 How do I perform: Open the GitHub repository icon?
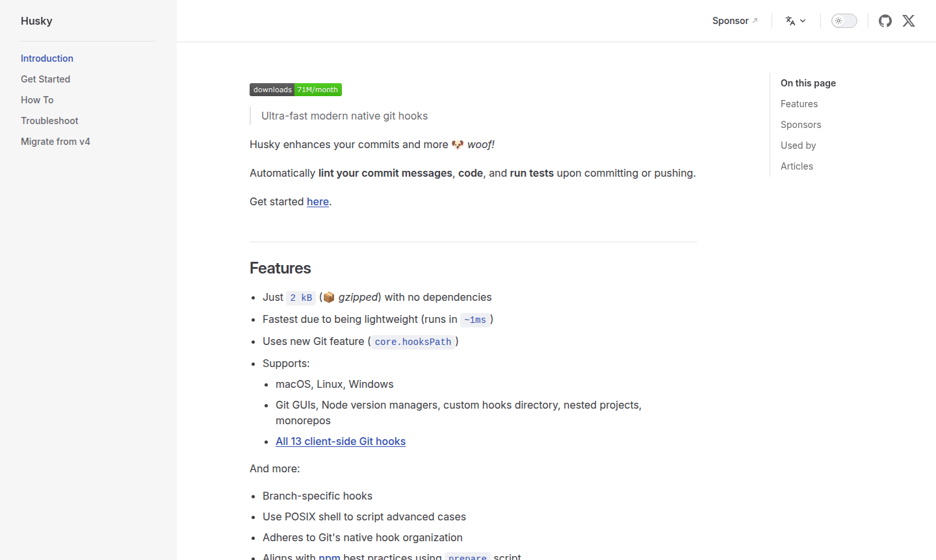[885, 21]
